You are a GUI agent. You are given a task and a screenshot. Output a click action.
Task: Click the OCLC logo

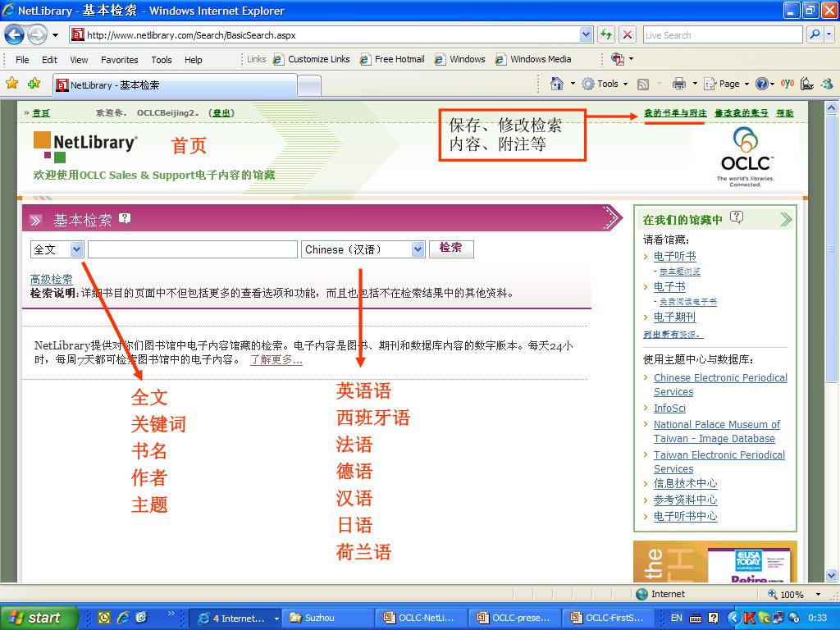click(x=745, y=156)
